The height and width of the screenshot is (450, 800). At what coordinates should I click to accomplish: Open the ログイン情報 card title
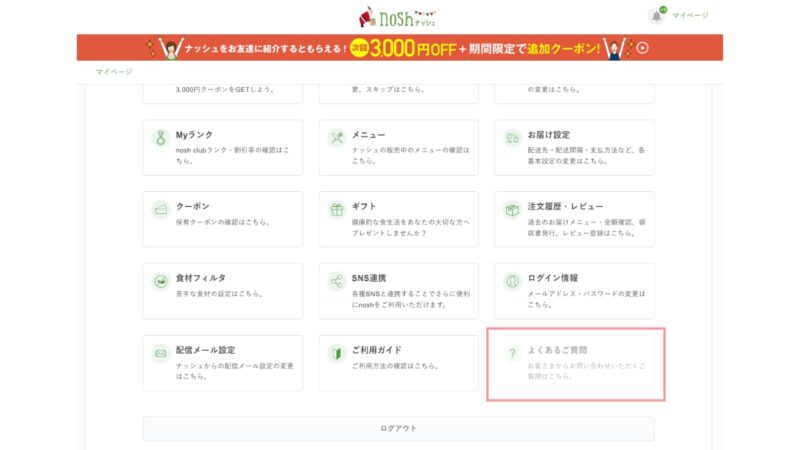553,278
